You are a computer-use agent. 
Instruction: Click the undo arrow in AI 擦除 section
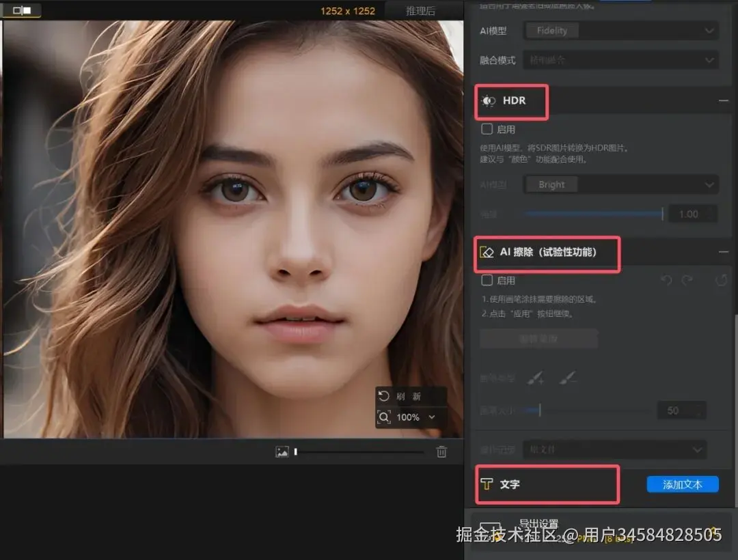click(666, 281)
